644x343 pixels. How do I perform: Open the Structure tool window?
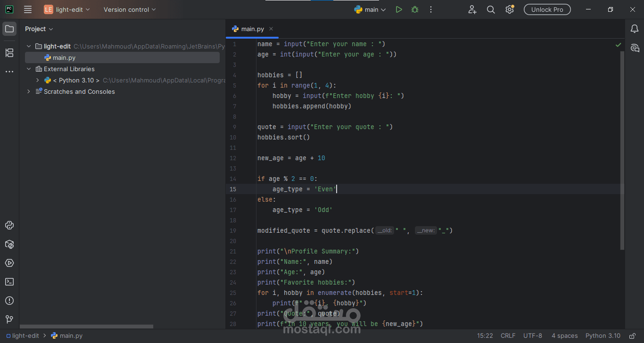click(9, 53)
